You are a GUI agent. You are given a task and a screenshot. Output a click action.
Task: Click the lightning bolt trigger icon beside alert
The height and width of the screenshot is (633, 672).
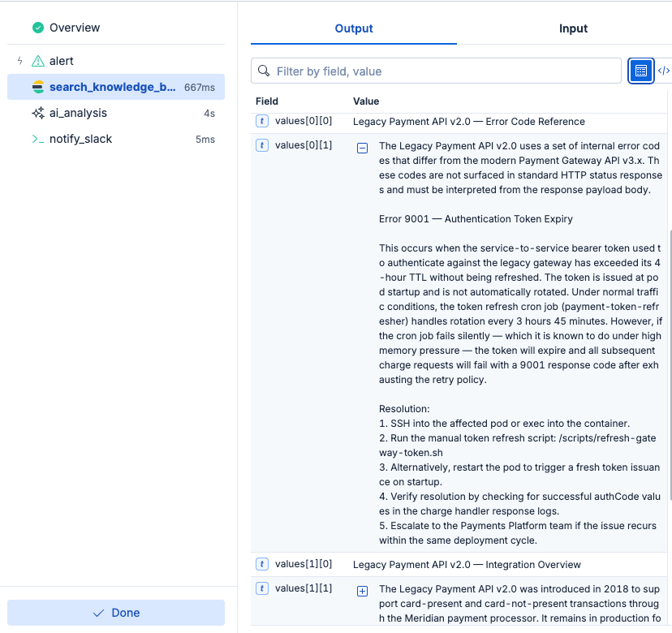point(19,61)
